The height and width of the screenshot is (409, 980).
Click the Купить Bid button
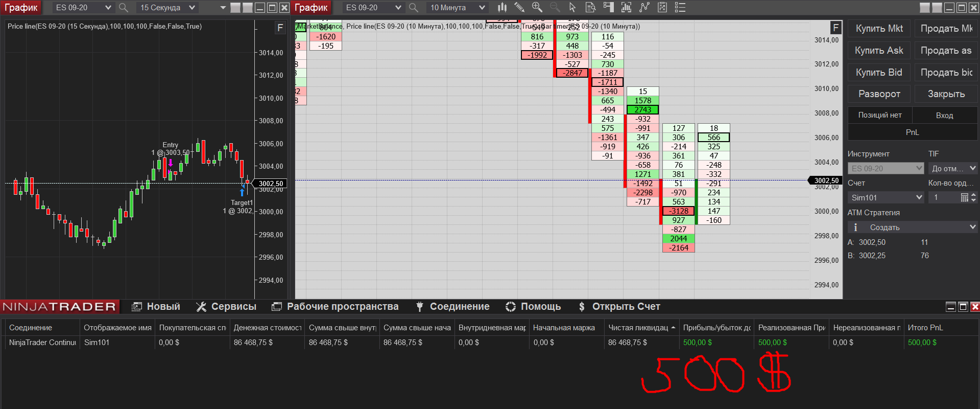[879, 73]
